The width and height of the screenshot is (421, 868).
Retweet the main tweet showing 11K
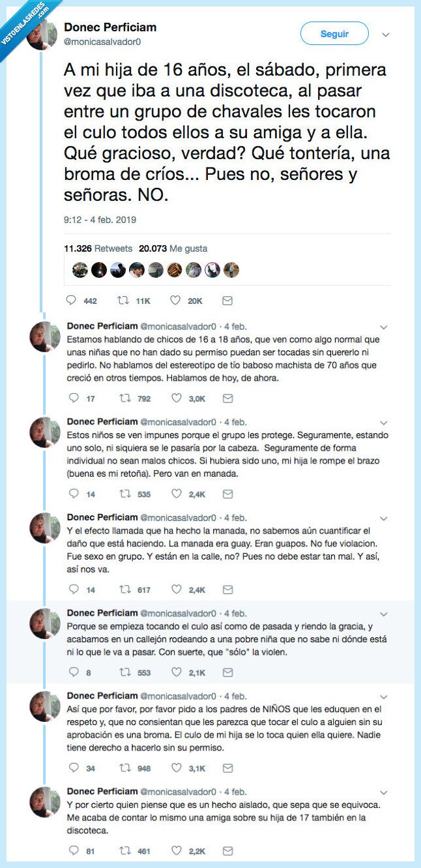(x=122, y=301)
